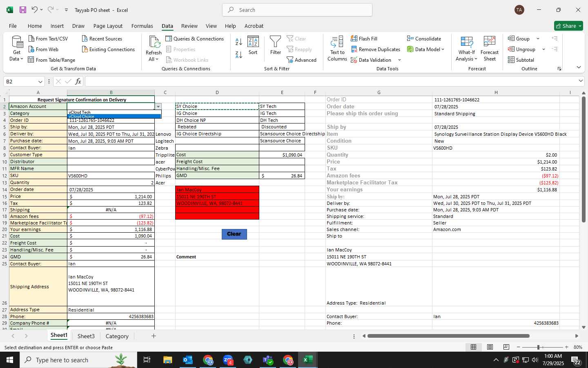
Task: Open the File menu
Action: pyautogui.click(x=13, y=26)
